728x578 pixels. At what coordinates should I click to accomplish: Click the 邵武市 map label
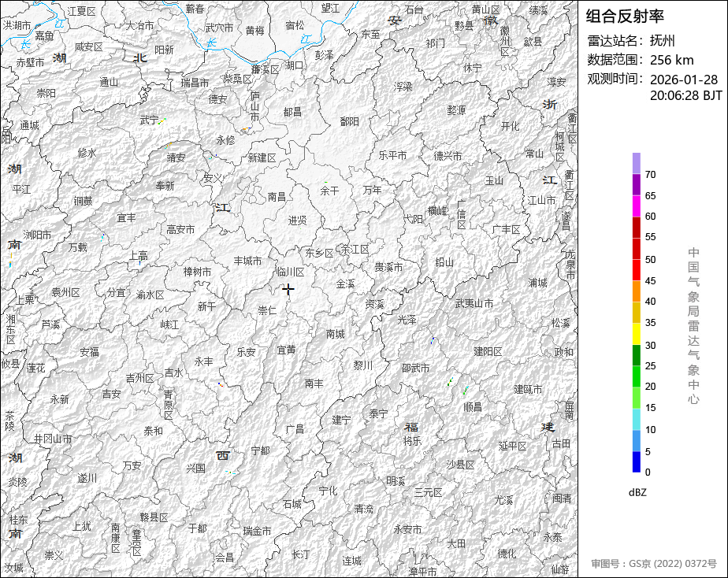point(415,369)
